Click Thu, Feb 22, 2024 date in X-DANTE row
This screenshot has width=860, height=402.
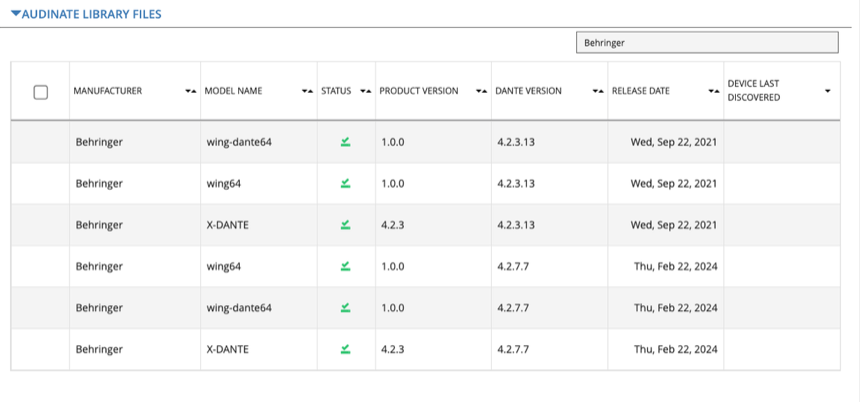pos(676,349)
